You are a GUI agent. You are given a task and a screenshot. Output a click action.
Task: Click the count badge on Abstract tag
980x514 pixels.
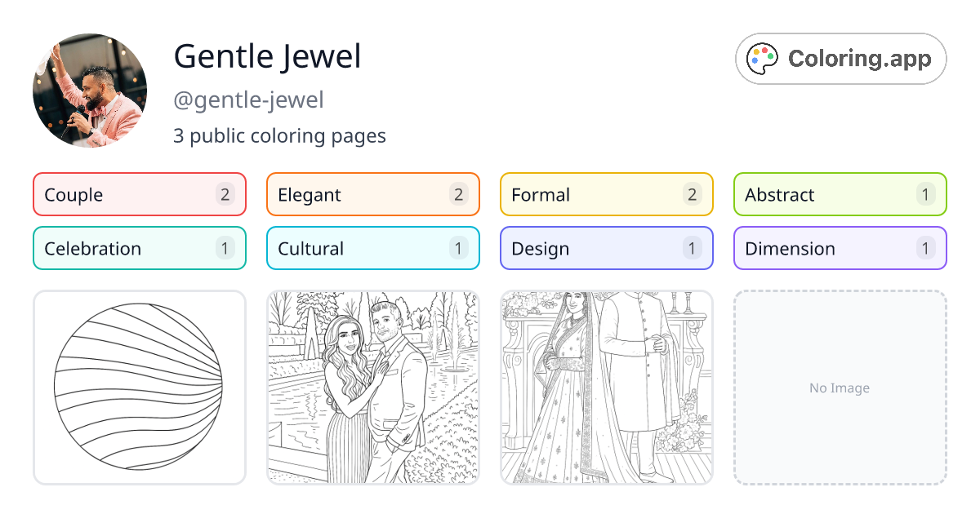pos(924,194)
